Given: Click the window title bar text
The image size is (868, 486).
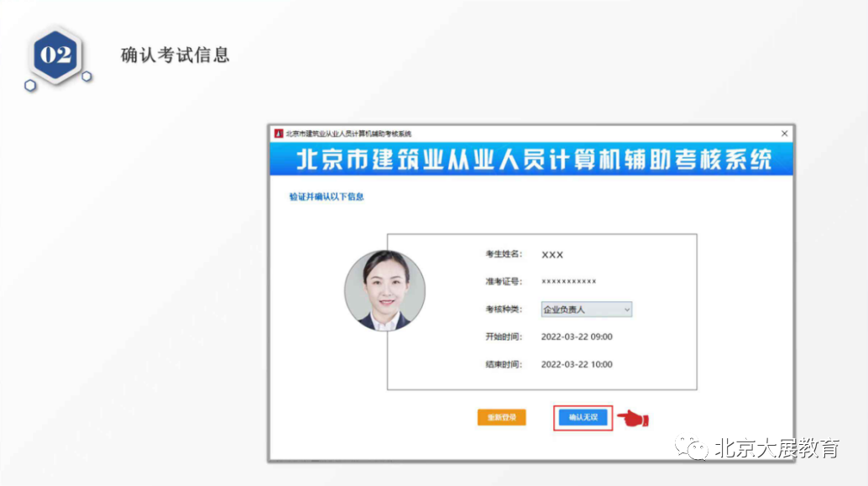Looking at the screenshot, I should (x=348, y=133).
